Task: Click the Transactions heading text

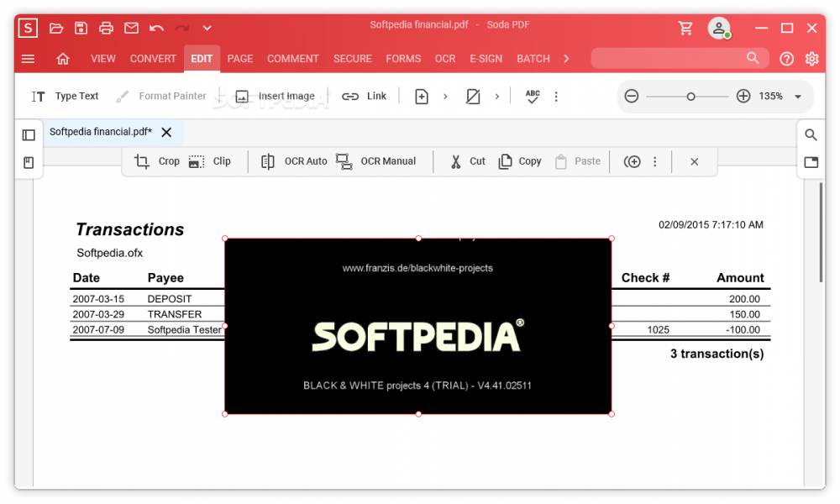Action: pos(130,229)
